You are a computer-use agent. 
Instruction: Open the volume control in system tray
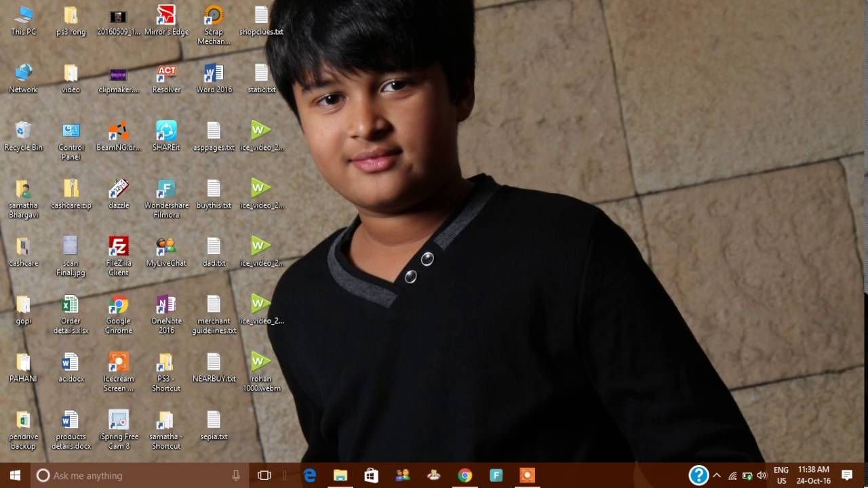click(762, 476)
